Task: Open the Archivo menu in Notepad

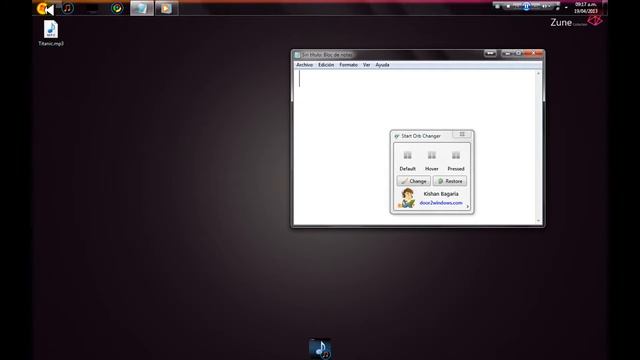Action: point(304,65)
